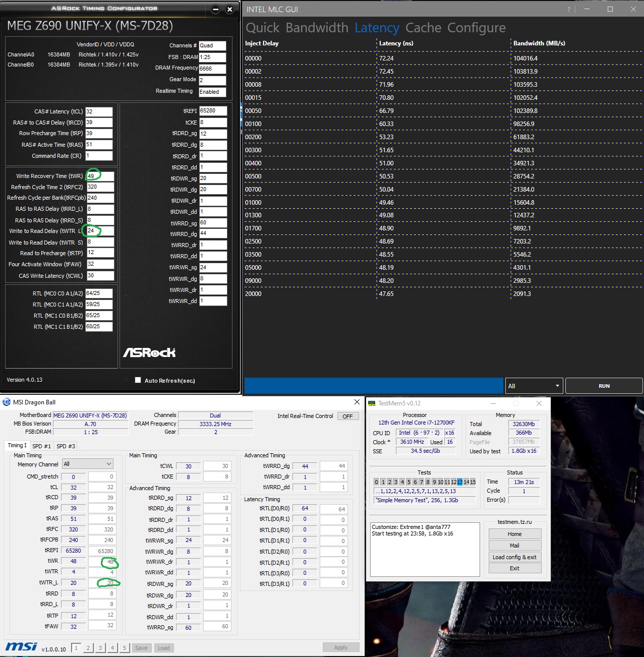
Task: Click the Latency (ns) column header
Action: 396,43
